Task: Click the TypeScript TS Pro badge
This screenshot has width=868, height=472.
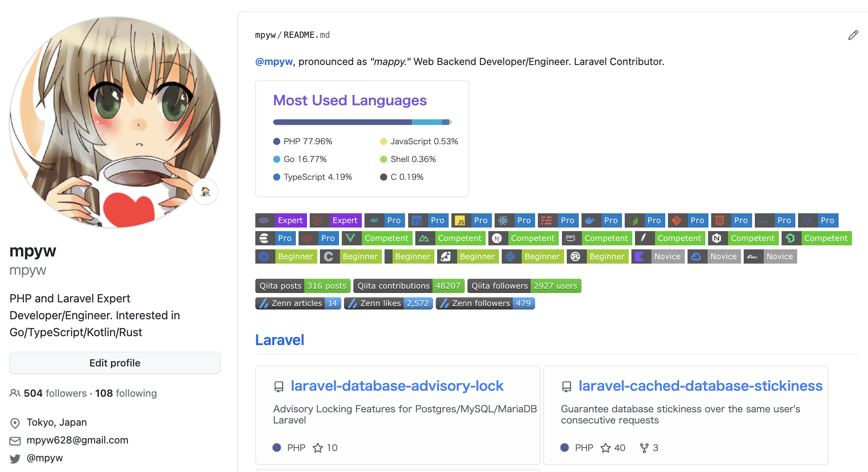Action: (x=428, y=220)
